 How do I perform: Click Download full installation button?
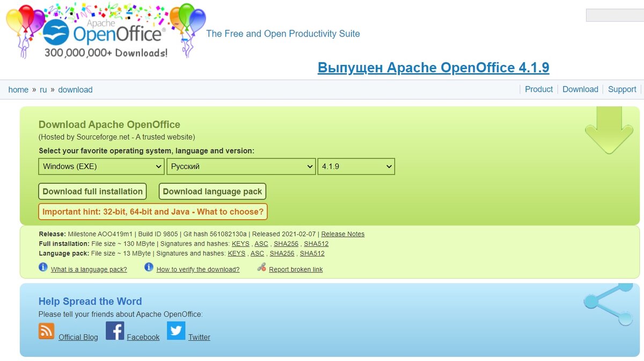[93, 191]
